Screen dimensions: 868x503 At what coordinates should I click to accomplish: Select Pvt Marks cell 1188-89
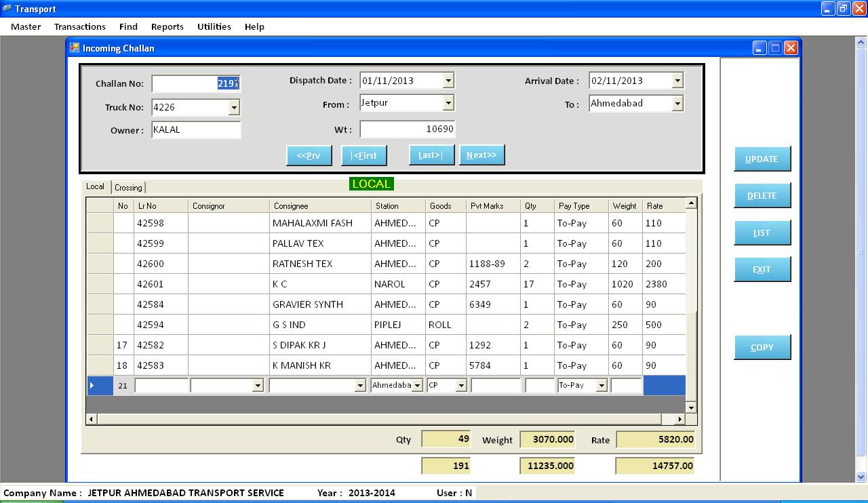point(493,264)
